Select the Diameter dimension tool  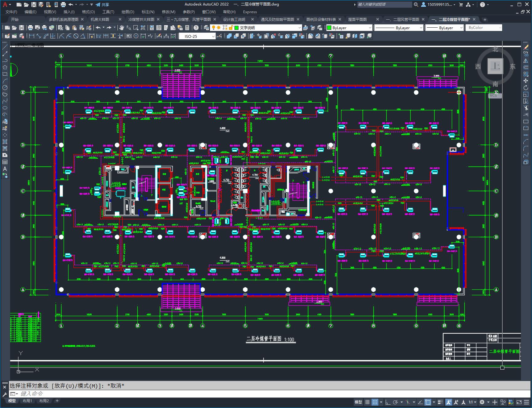tap(76, 36)
